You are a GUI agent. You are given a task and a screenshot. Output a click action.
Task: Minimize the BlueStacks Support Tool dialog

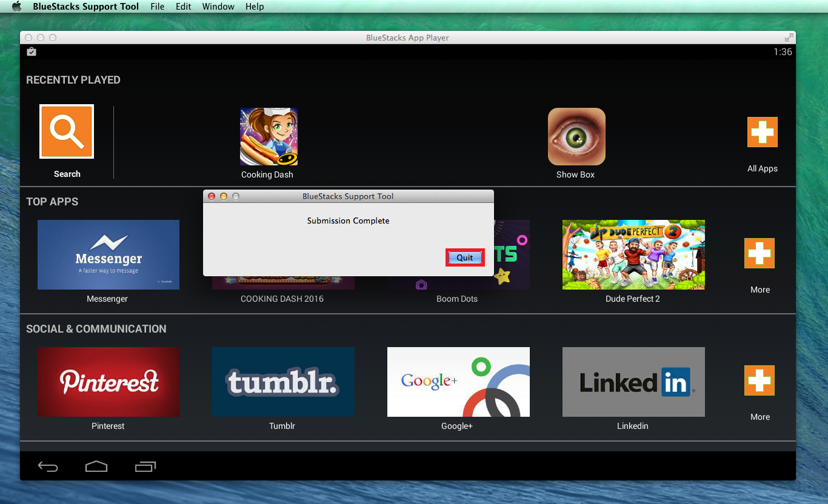224,196
